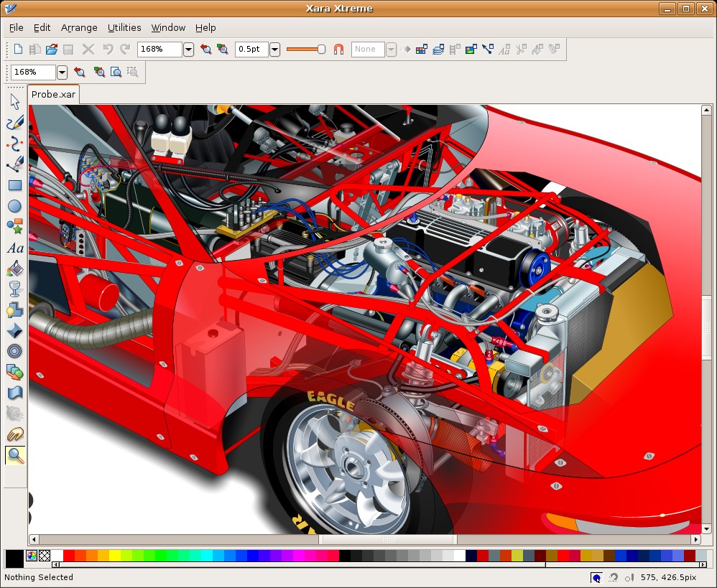The width and height of the screenshot is (717, 588).
Task: Click the horizontal scrollbar right arrow
Action: [x=696, y=539]
